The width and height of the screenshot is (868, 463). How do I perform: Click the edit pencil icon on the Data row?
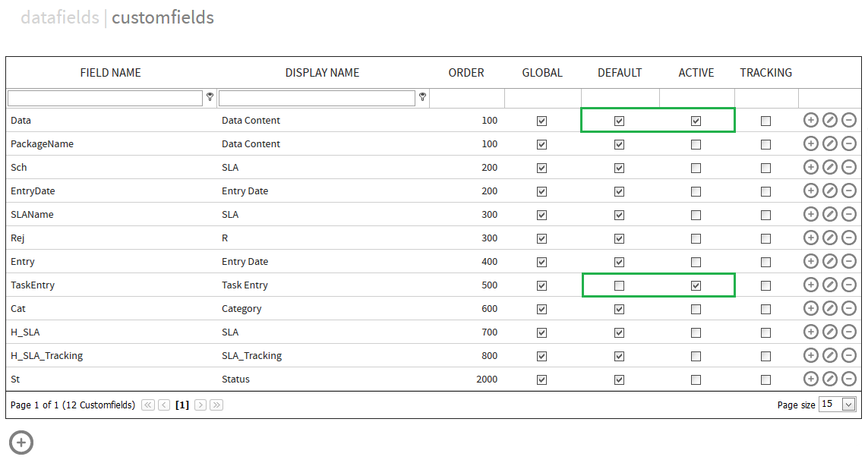(x=830, y=120)
